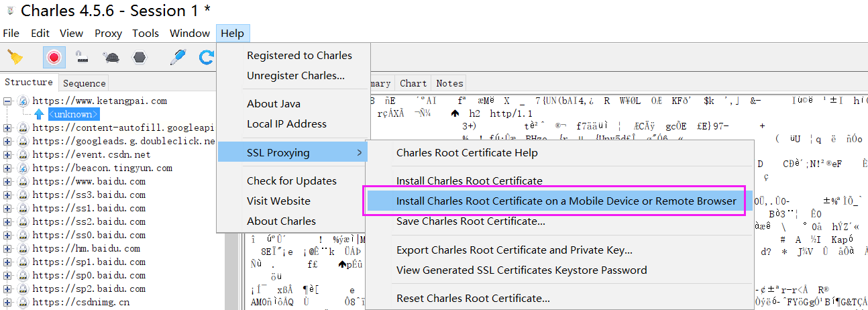The image size is (868, 310).
Task: Select https://sp2.baidu.com host row
Action: pyautogui.click(x=89, y=289)
